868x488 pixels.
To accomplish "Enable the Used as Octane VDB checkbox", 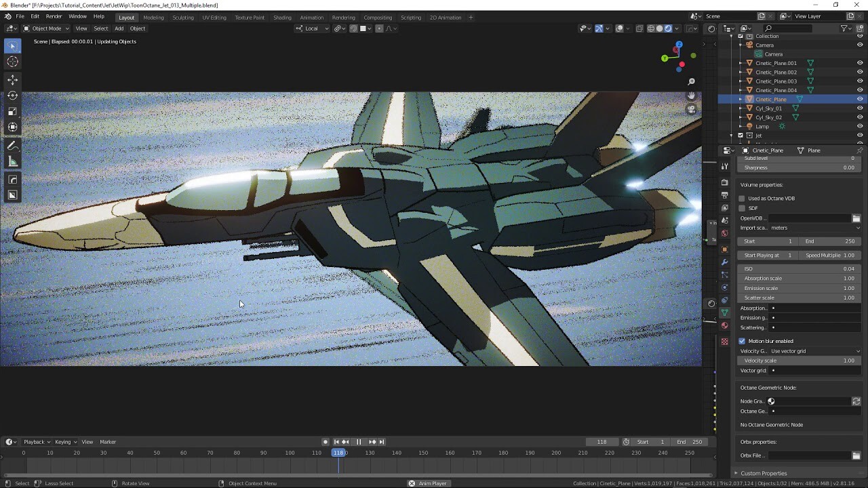I will (742, 197).
